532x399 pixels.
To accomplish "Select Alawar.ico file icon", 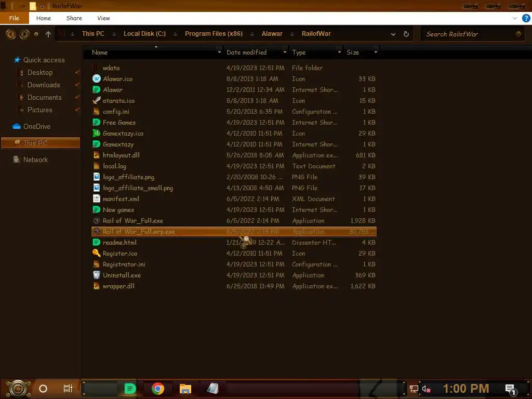I will click(96, 79).
